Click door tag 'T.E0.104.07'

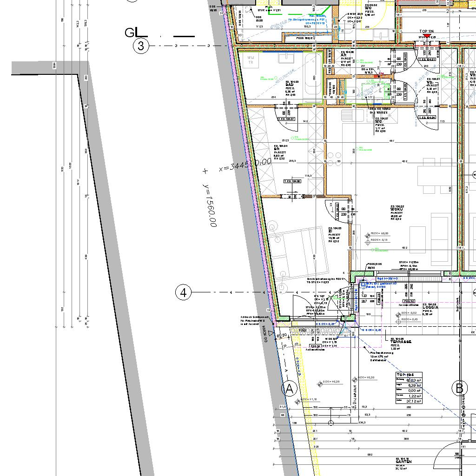[x=286, y=119]
